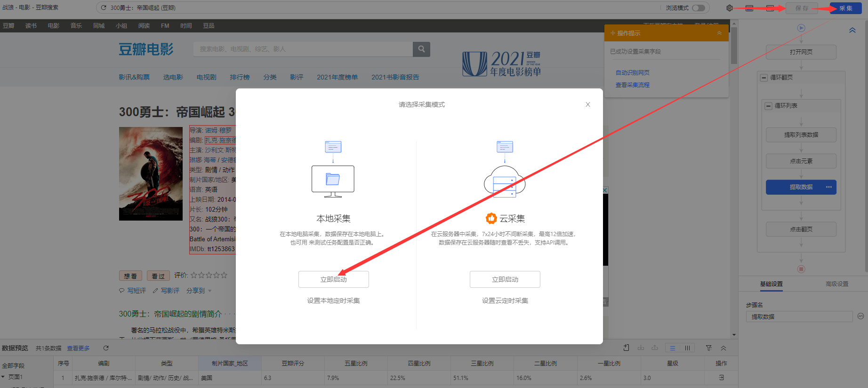This screenshot has height=388, width=868.
Task: Select the 基础设置 tab
Action: click(771, 284)
